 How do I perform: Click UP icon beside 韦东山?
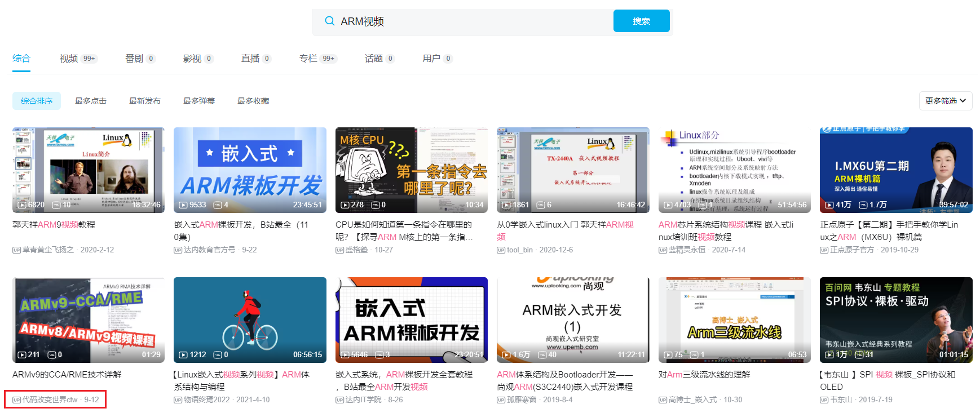824,400
